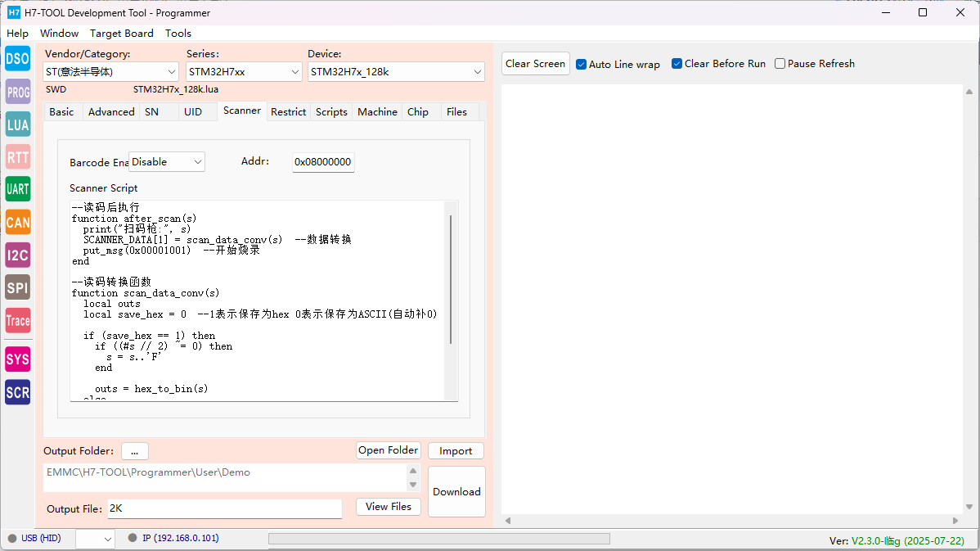Click the Output File input field

225,508
